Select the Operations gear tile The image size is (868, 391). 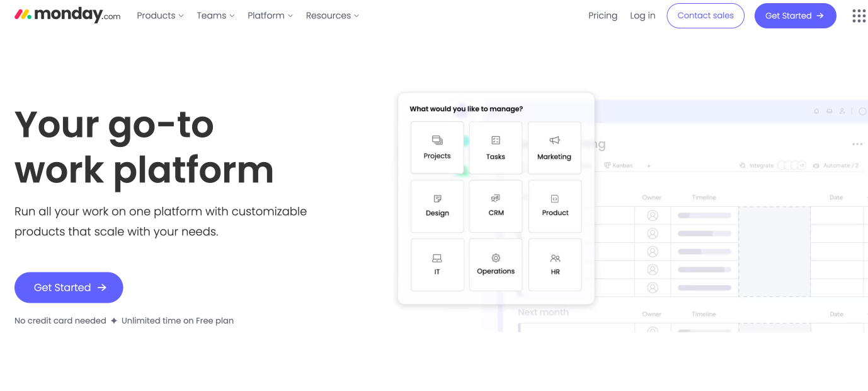click(x=496, y=265)
